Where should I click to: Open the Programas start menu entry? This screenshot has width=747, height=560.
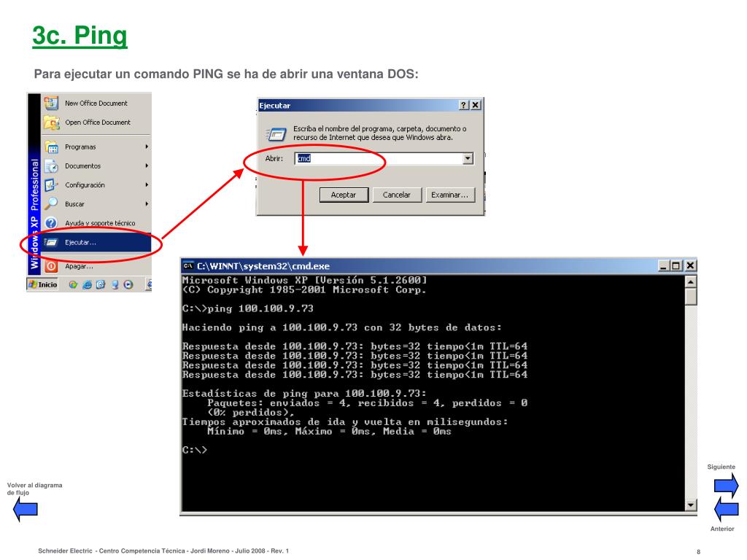(96, 147)
